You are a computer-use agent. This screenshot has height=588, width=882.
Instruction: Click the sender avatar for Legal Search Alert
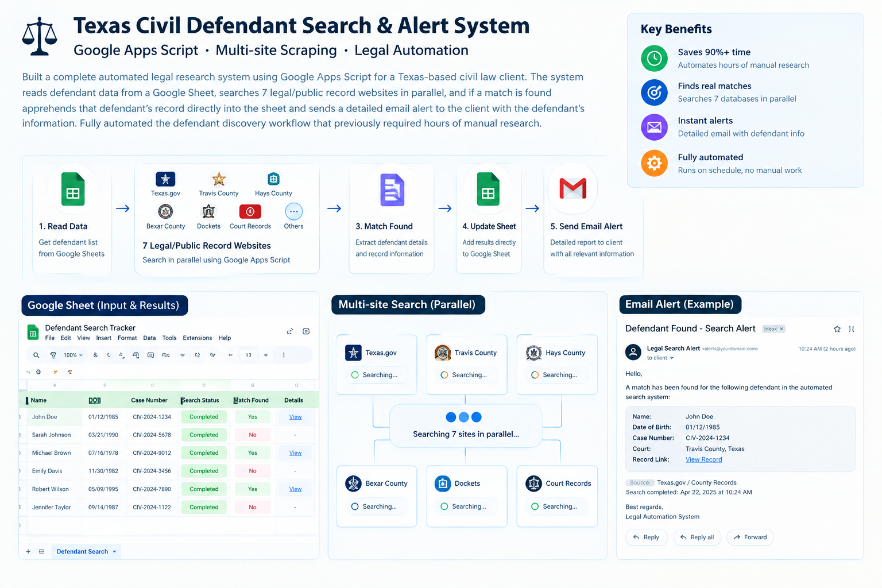click(633, 352)
